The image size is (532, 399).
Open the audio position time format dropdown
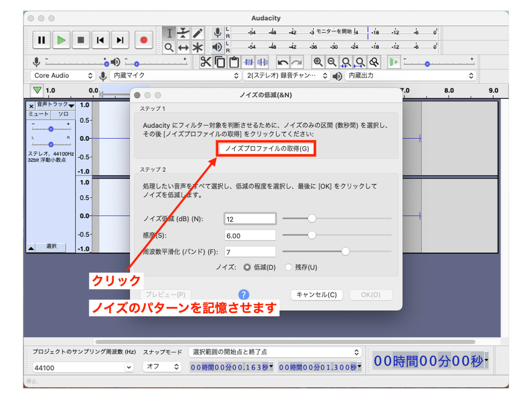coord(486,361)
